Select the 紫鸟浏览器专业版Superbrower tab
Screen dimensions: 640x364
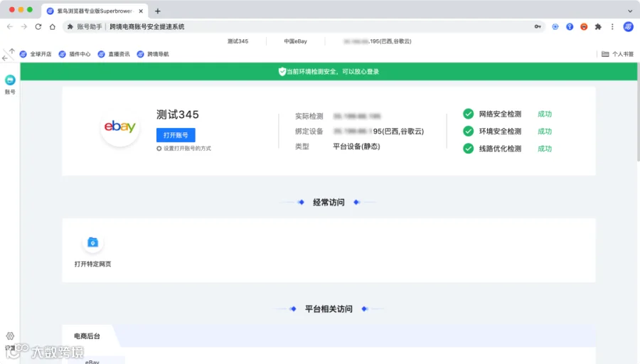(x=95, y=11)
